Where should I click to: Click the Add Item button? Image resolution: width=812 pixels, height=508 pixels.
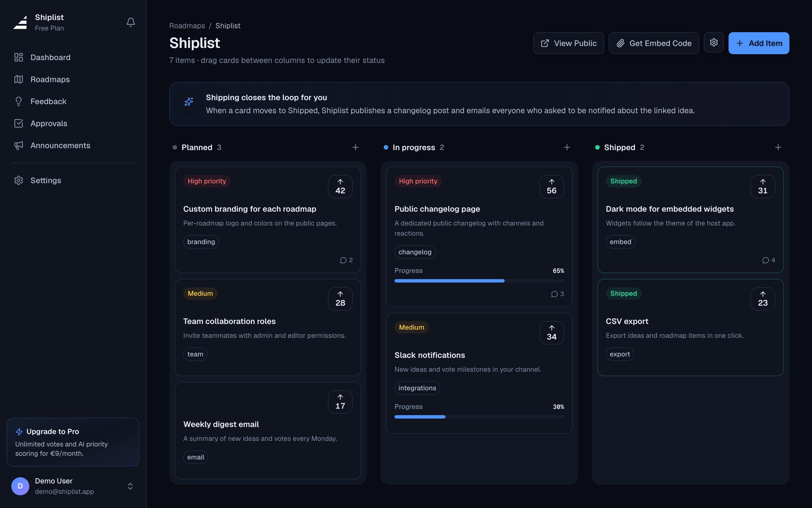pos(759,43)
